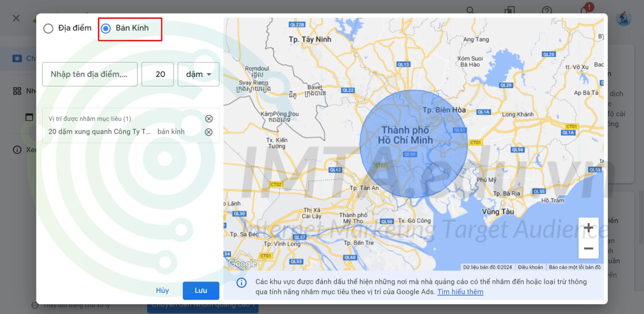
Task: Click the info icon beside the map notice
Action: 242,283
